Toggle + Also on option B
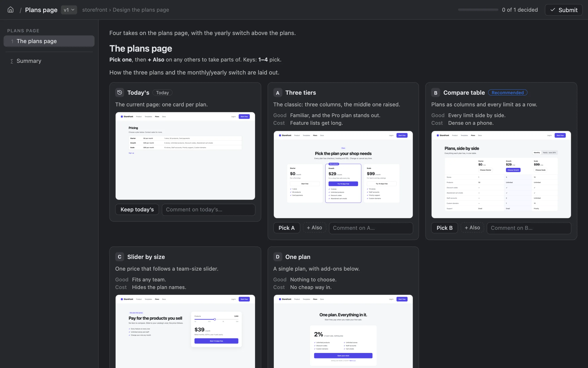The image size is (588, 368). [x=472, y=228]
